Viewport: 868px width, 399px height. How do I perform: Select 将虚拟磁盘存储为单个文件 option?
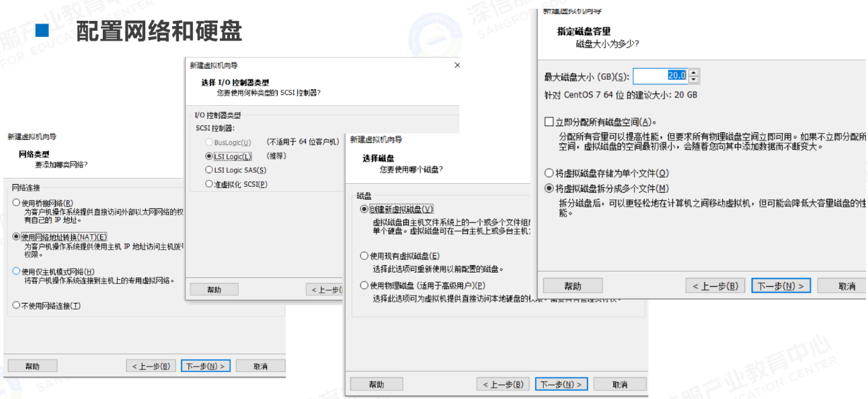pyautogui.click(x=549, y=173)
